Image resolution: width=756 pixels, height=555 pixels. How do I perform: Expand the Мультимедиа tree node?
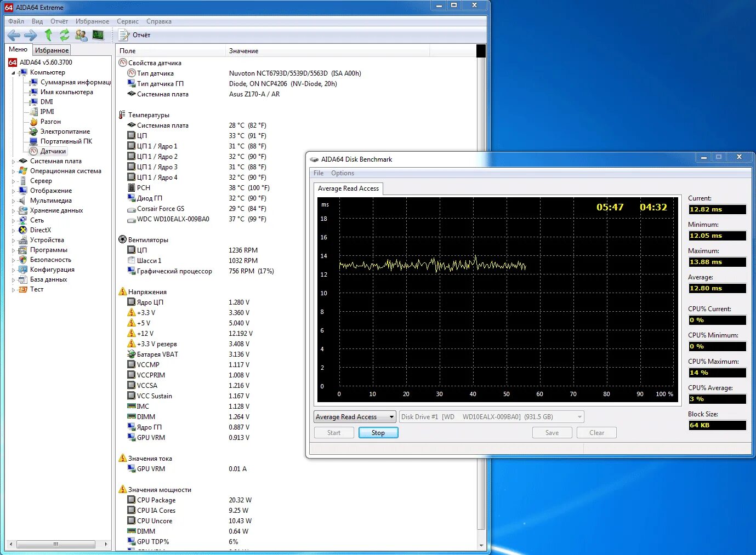point(14,201)
